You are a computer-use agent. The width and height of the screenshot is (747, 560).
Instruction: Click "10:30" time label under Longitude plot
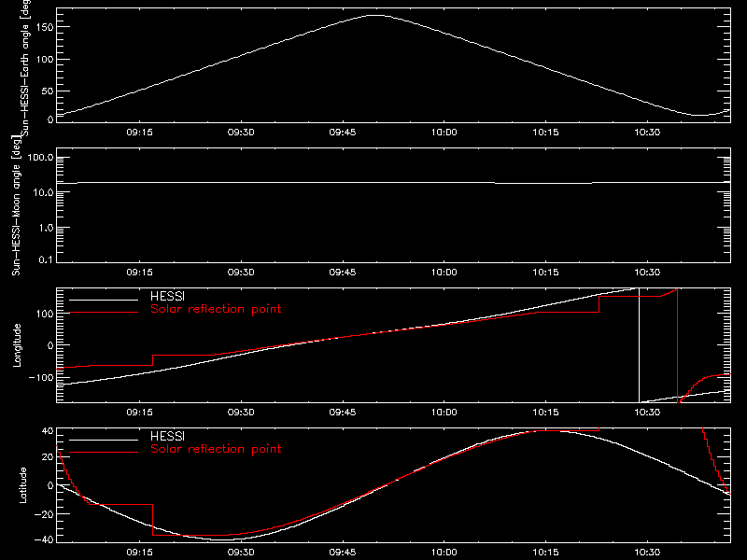[647, 413]
